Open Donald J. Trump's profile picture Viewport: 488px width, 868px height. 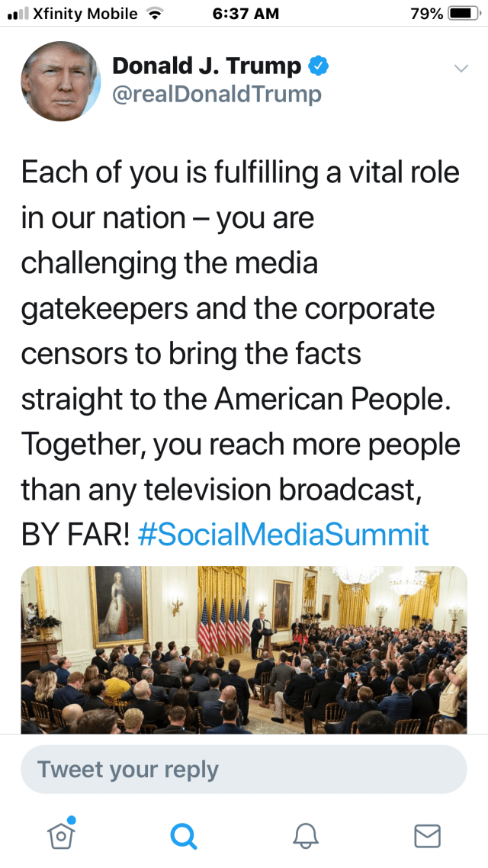pos(60,81)
